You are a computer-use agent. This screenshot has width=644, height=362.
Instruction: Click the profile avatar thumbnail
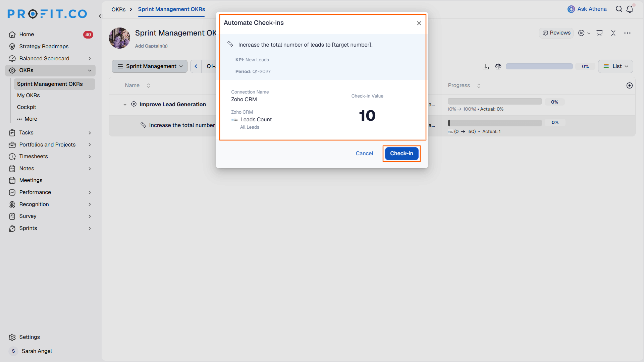119,38
